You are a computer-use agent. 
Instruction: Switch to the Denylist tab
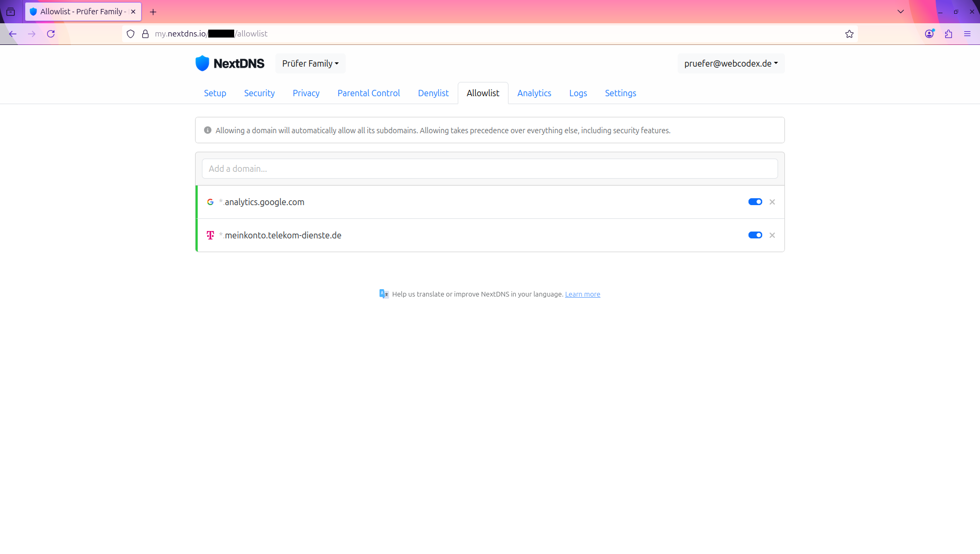point(433,93)
